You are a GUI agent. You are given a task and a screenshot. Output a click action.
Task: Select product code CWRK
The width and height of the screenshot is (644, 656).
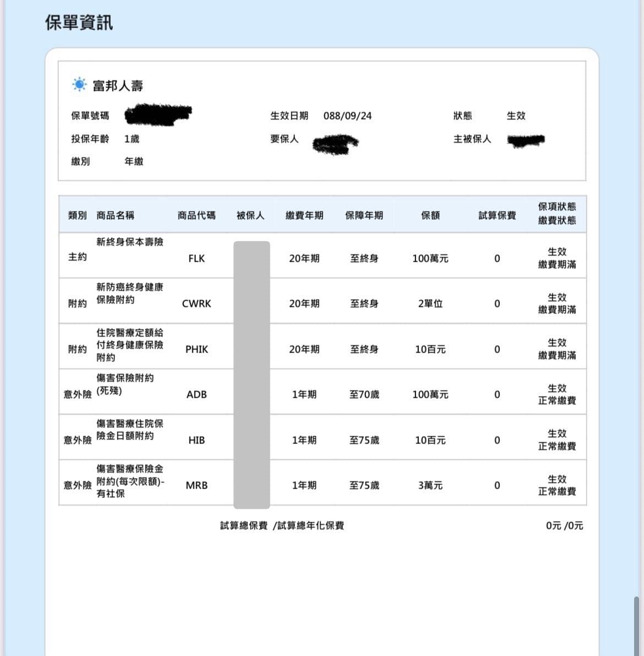click(197, 303)
